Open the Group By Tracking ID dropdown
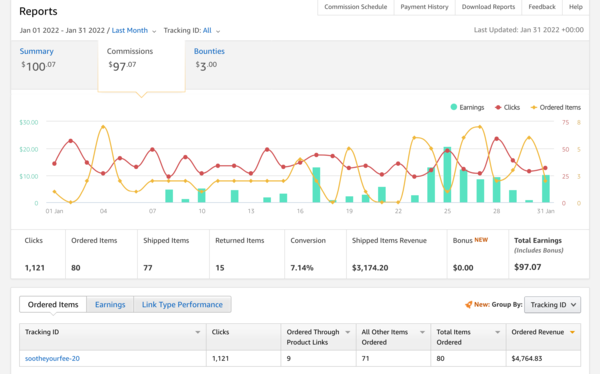This screenshot has width=600, height=374. point(552,305)
